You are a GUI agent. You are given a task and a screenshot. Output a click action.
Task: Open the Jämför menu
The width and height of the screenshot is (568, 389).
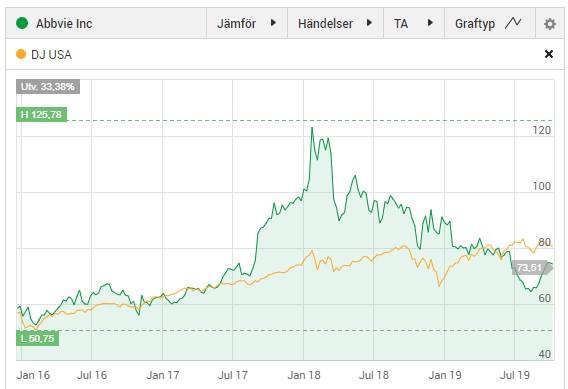247,24
